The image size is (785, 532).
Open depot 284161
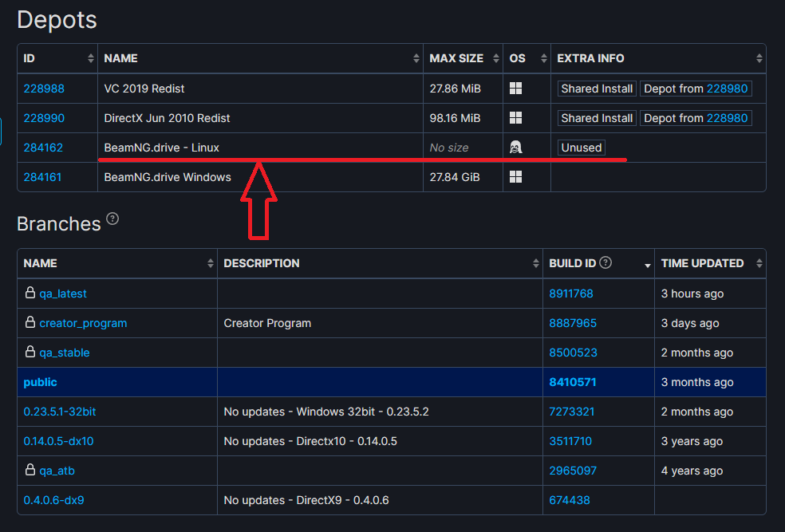[42, 177]
